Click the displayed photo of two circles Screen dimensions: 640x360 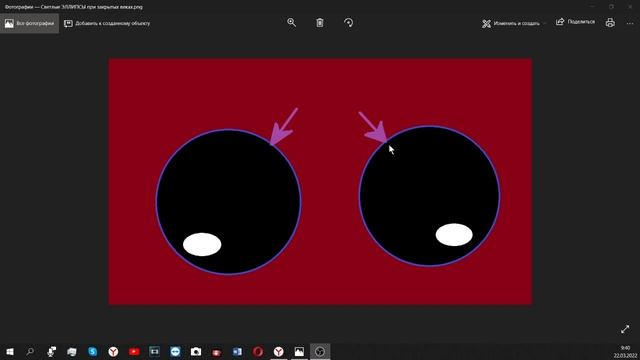[320, 181]
